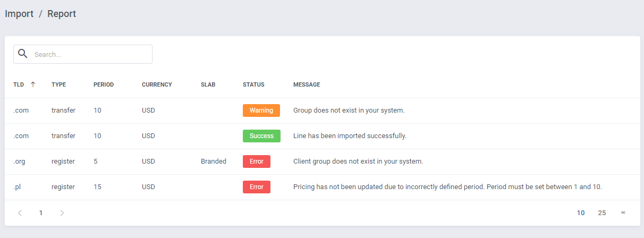Click the Error badge in the .org row

(x=257, y=161)
